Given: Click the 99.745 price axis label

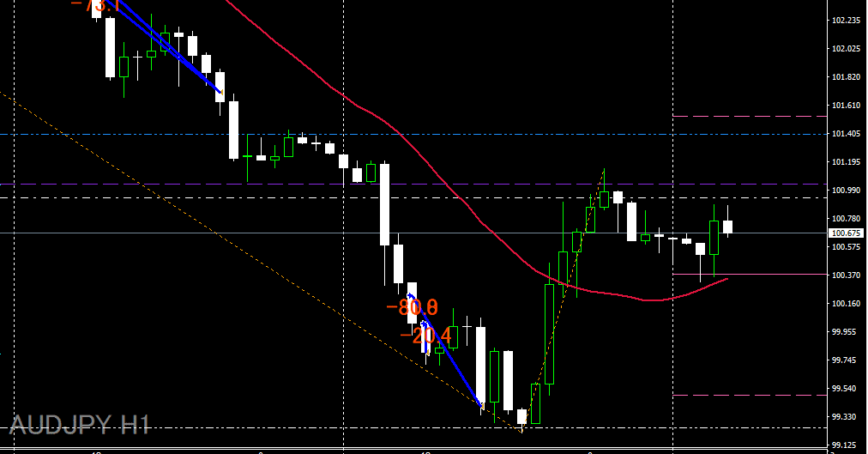Looking at the screenshot, I should pos(844,360).
